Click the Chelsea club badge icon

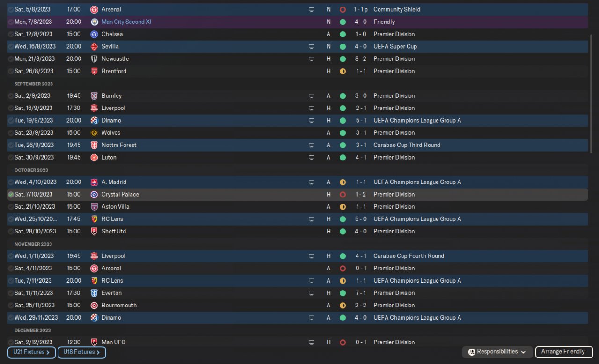pos(94,34)
